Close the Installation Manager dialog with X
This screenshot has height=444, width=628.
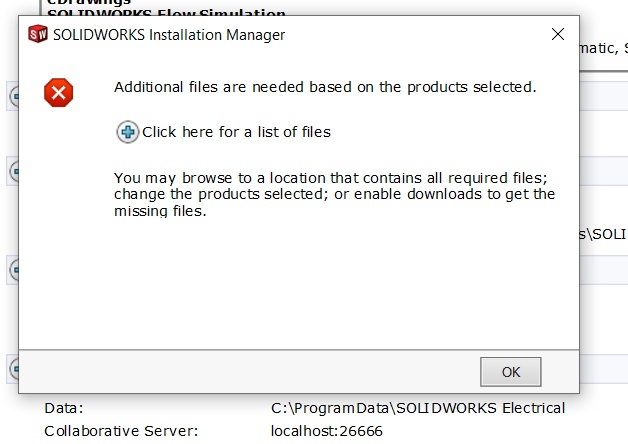point(558,34)
